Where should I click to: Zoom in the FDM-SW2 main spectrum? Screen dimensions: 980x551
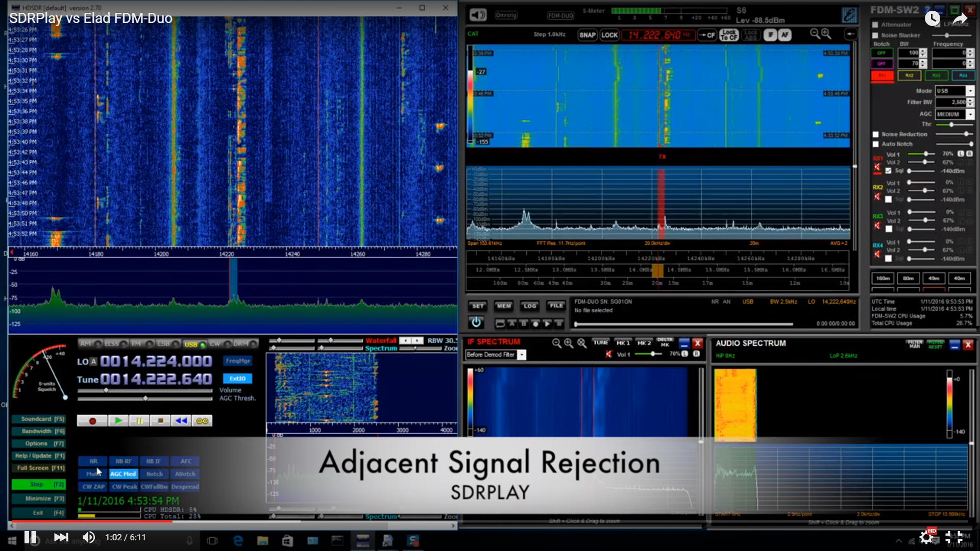[x=826, y=34]
